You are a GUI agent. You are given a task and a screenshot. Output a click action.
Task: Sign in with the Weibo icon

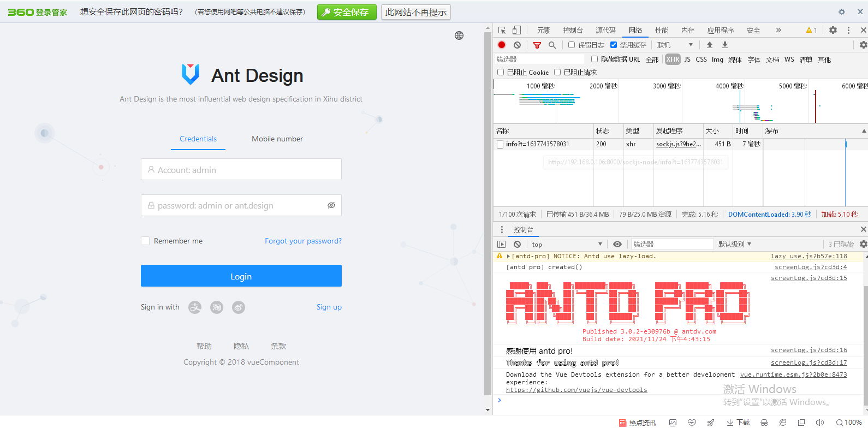click(x=239, y=307)
